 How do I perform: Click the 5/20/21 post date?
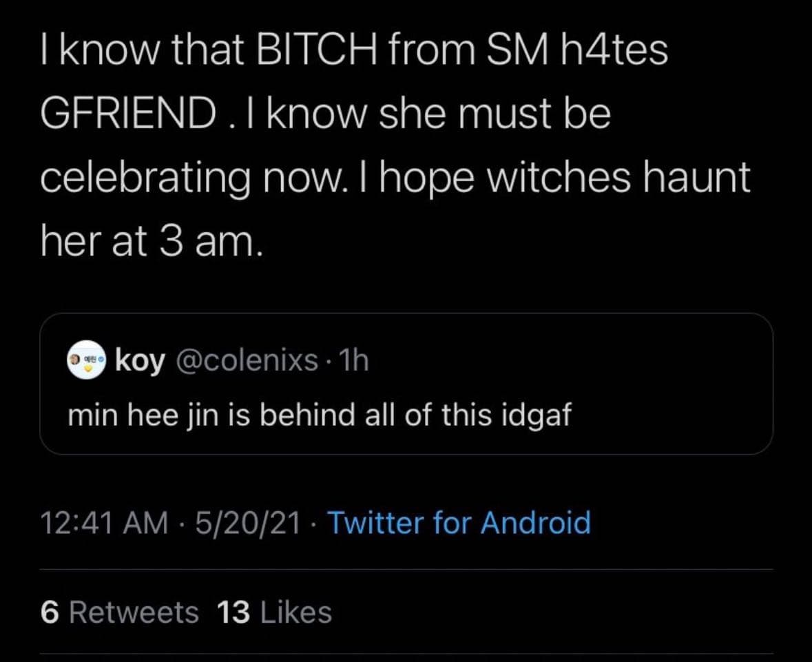point(248,523)
